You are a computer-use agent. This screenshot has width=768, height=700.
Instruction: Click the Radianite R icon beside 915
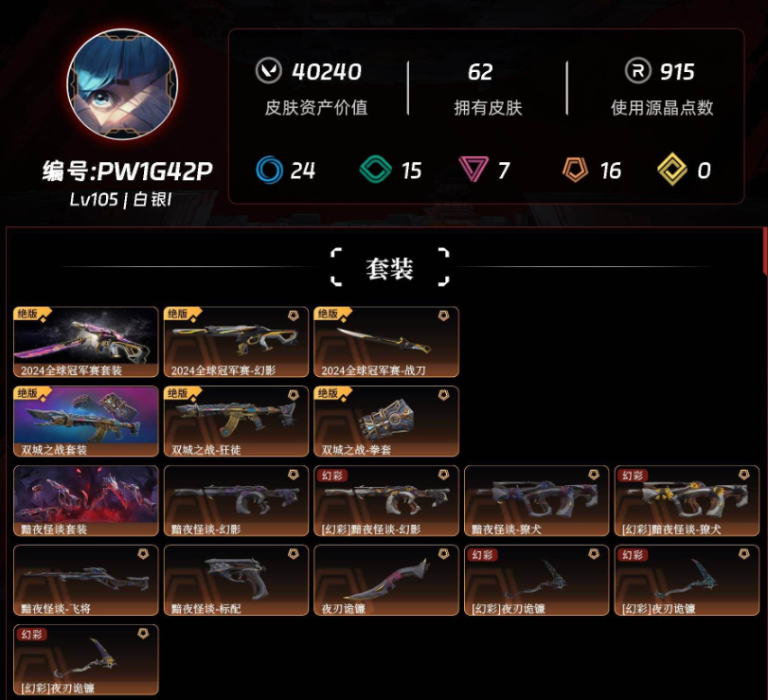click(x=637, y=71)
